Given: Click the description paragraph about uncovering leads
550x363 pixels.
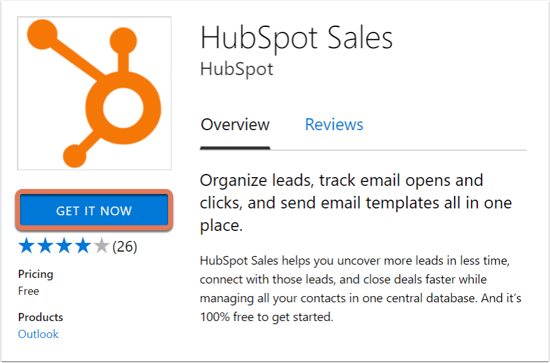Looking at the screenshot, I should click(x=361, y=289).
